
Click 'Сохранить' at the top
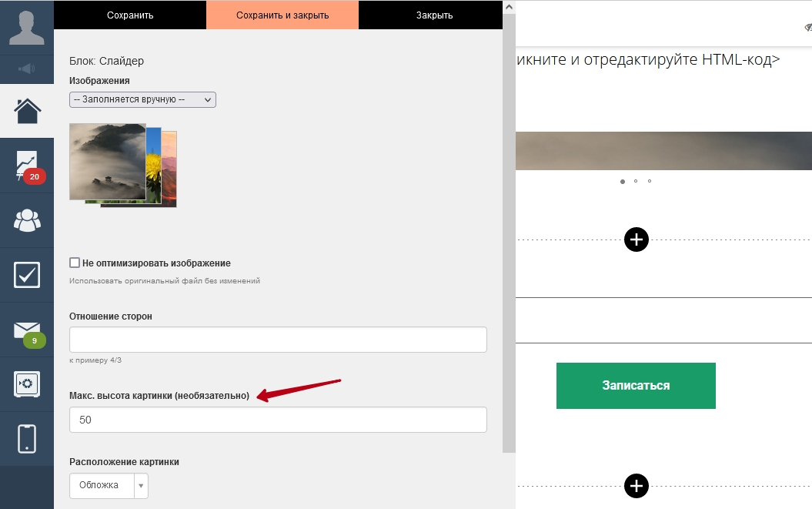coord(130,15)
